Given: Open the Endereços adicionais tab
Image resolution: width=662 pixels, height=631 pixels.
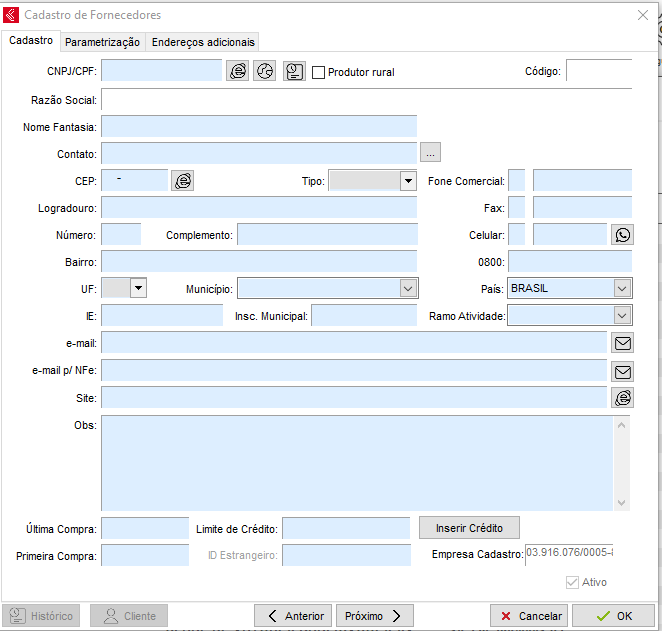Looking at the screenshot, I should (x=203, y=42).
